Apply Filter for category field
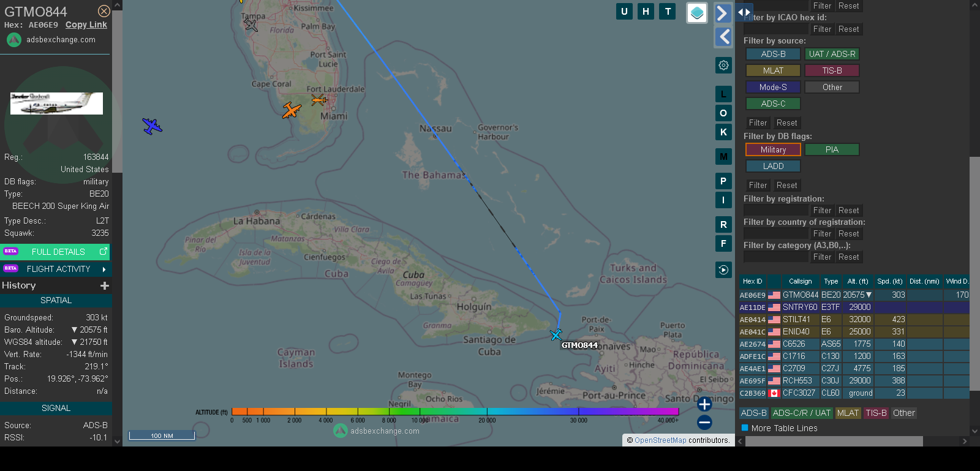Screen dimensions: 980x471 point(822,257)
